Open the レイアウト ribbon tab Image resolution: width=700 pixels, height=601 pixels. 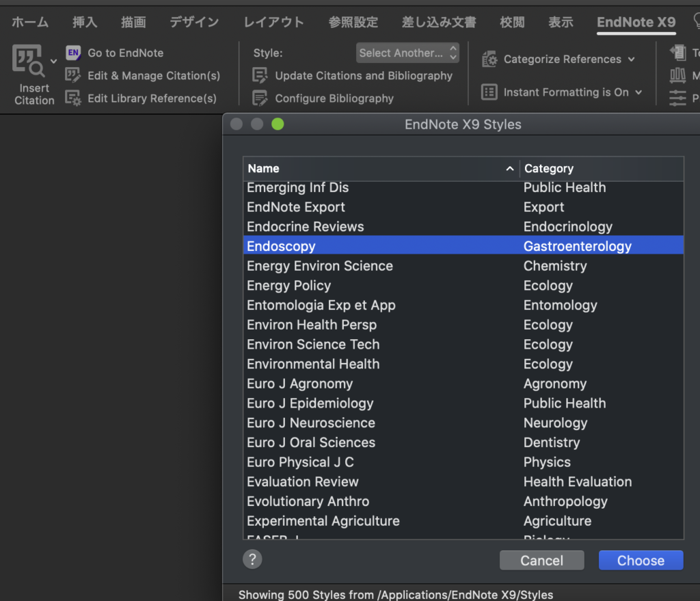coord(273,22)
